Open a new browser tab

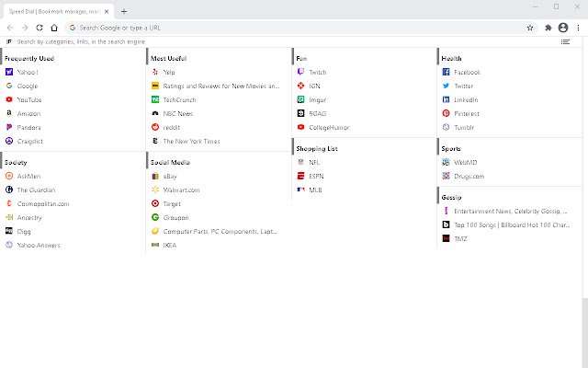(x=124, y=11)
